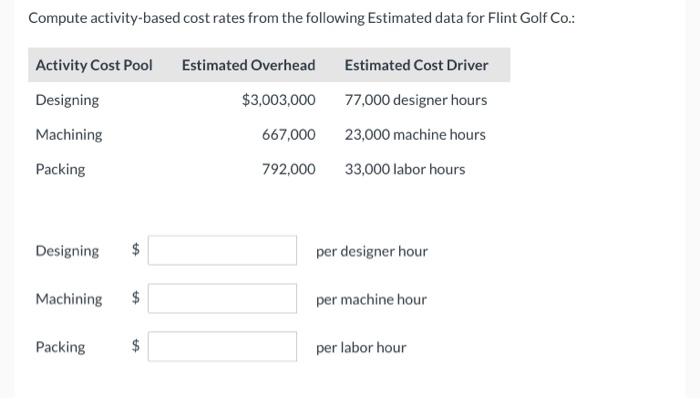Click the 'Machining' label beside the answer field
700x399 pixels.
pyautogui.click(x=69, y=299)
